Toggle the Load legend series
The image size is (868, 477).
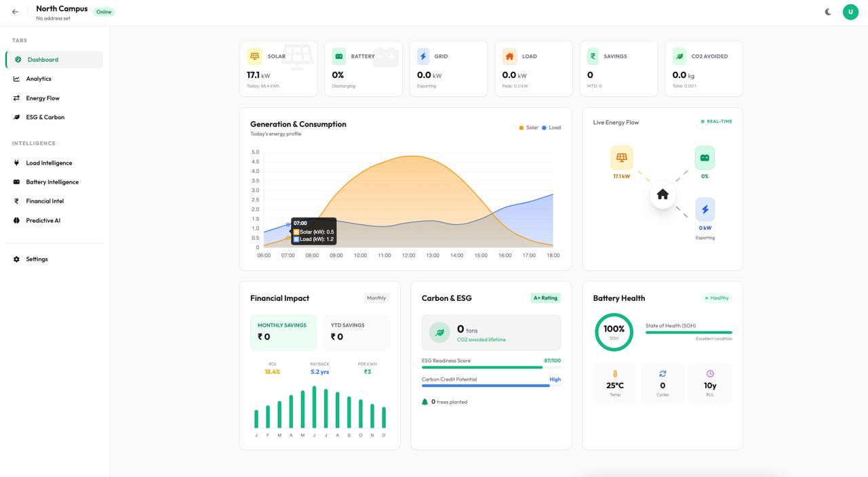point(551,127)
